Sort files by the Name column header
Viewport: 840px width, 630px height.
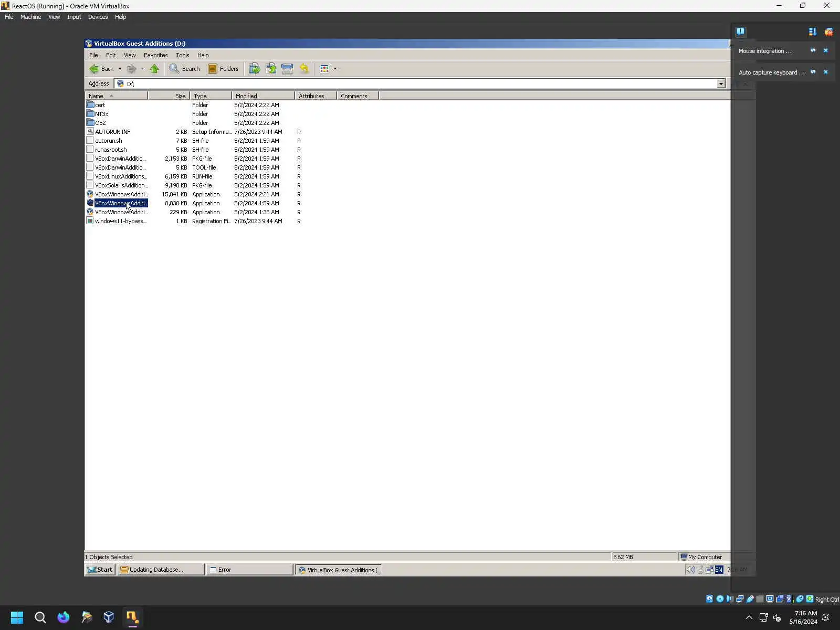coord(116,96)
